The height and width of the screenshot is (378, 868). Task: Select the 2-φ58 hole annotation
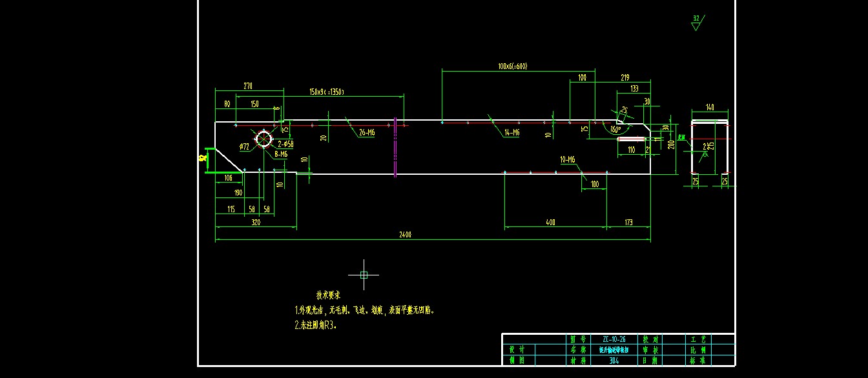coord(285,144)
